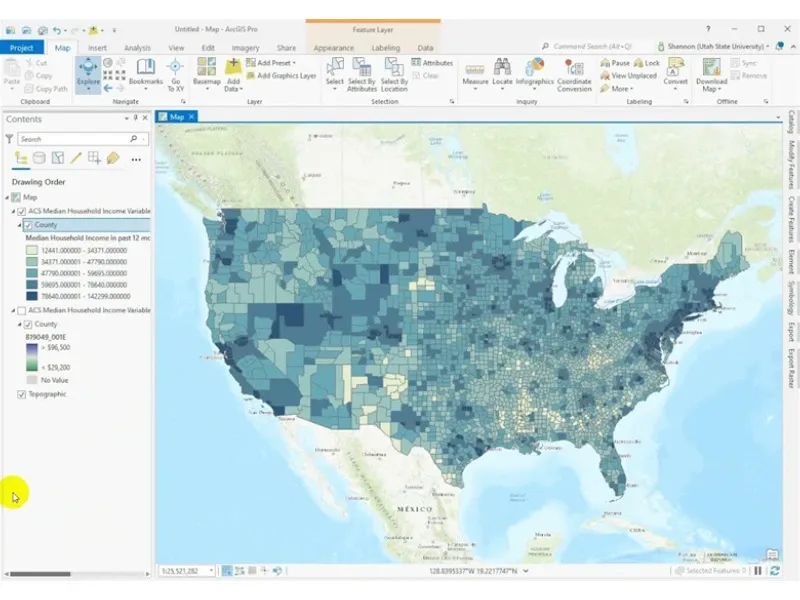Uncheck the Topographic basemap layer

(20, 395)
